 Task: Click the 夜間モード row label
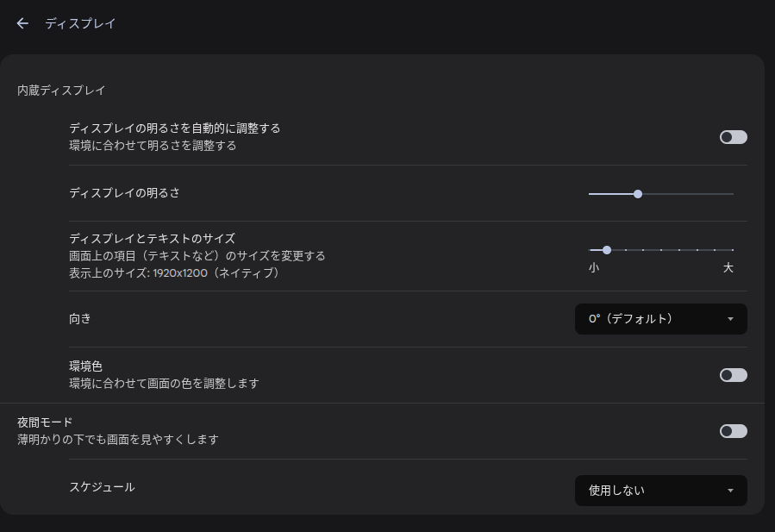[x=45, y=422]
